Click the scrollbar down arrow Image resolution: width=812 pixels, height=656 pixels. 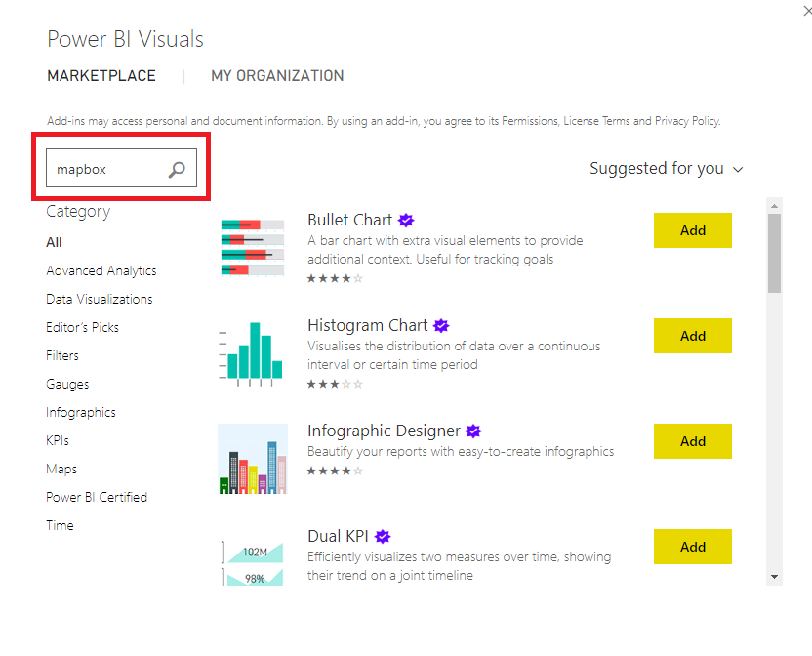(x=774, y=577)
